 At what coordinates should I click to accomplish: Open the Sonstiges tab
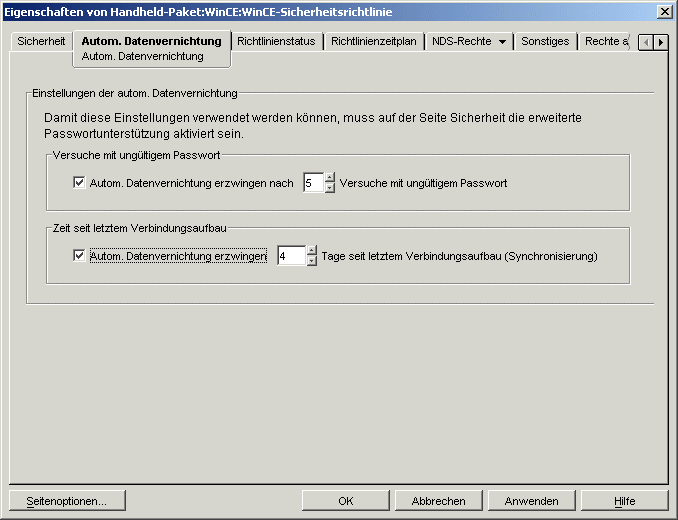pos(545,41)
